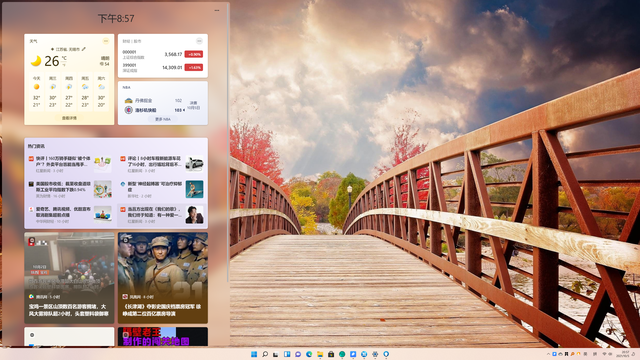Select the forecast day showing 30° and 20°
Viewport: 640px width, 360px height.
(x=101, y=91)
